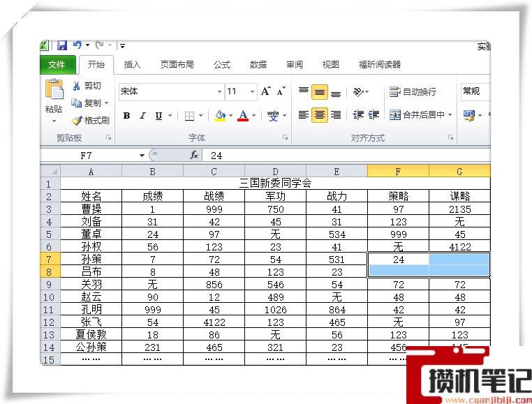Click the select all corner button
The width and height of the screenshot is (532, 404).
(x=50, y=171)
